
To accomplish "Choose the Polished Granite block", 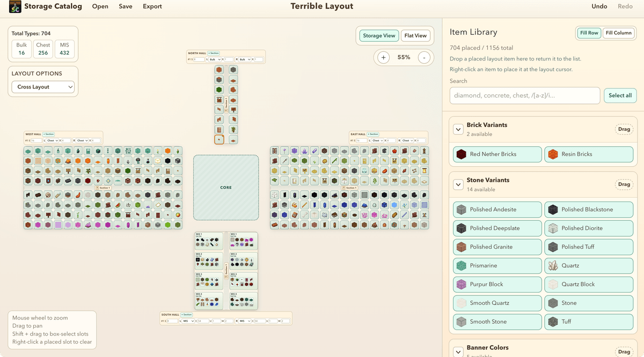I will (497, 247).
